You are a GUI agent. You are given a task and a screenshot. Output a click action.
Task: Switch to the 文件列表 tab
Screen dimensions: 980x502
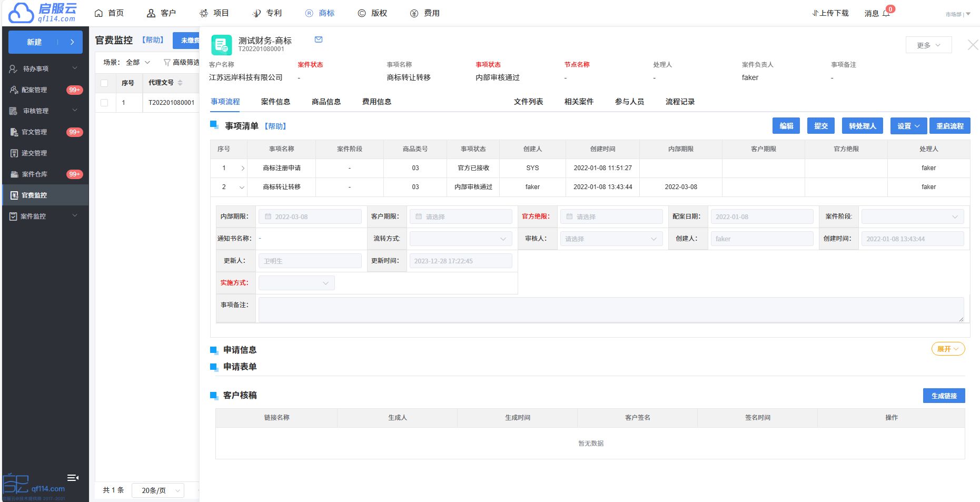pyautogui.click(x=528, y=102)
